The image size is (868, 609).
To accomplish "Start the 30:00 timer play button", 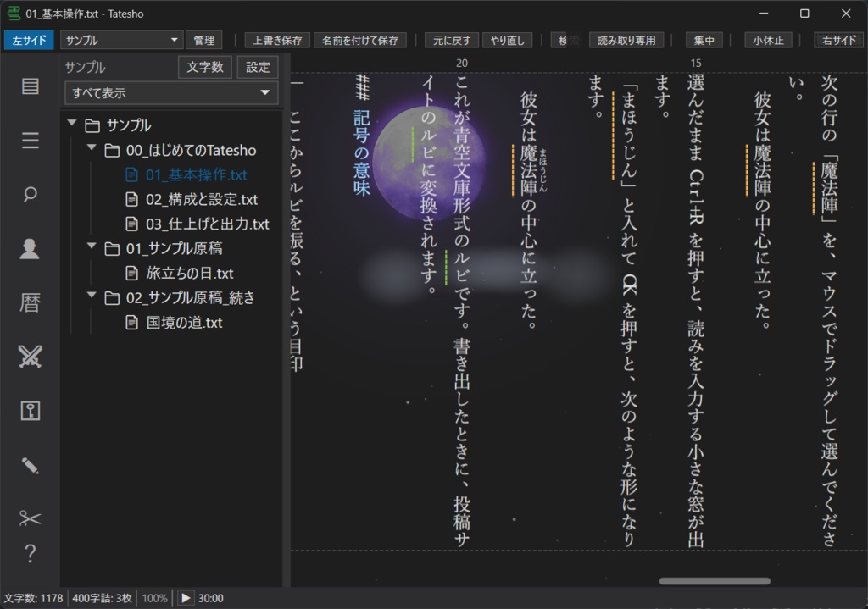I will pyautogui.click(x=186, y=598).
